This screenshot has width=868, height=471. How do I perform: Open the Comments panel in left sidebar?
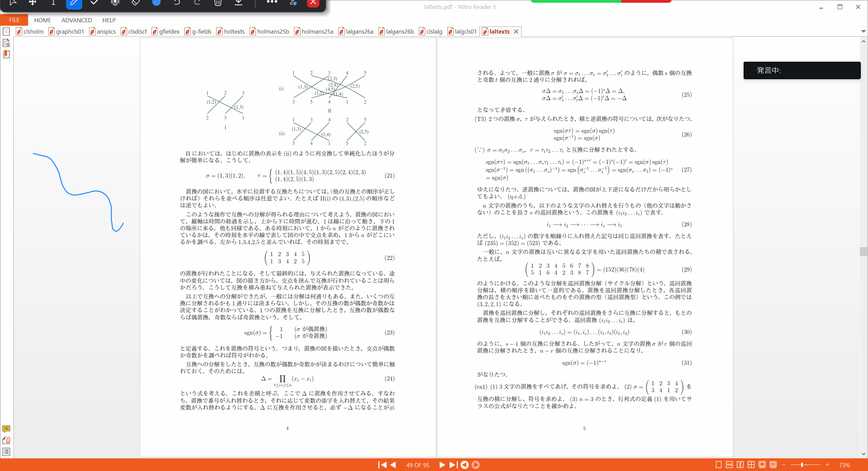(x=6, y=429)
